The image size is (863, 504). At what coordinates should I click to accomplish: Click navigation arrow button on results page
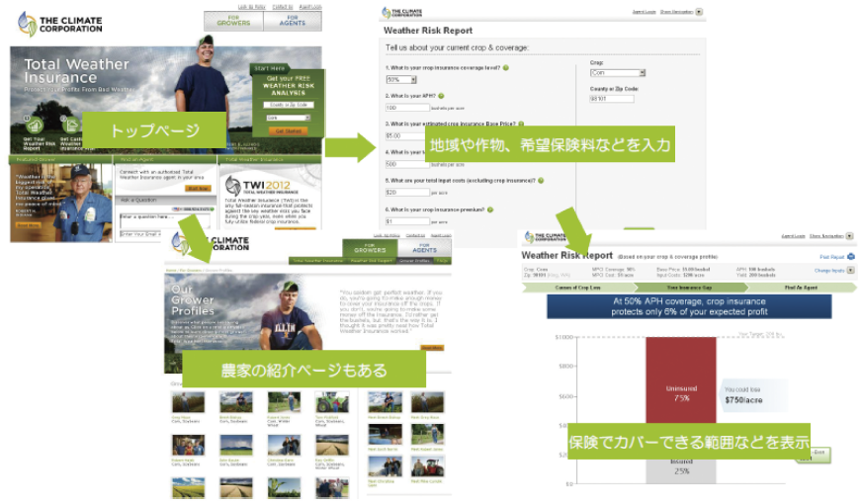click(850, 236)
